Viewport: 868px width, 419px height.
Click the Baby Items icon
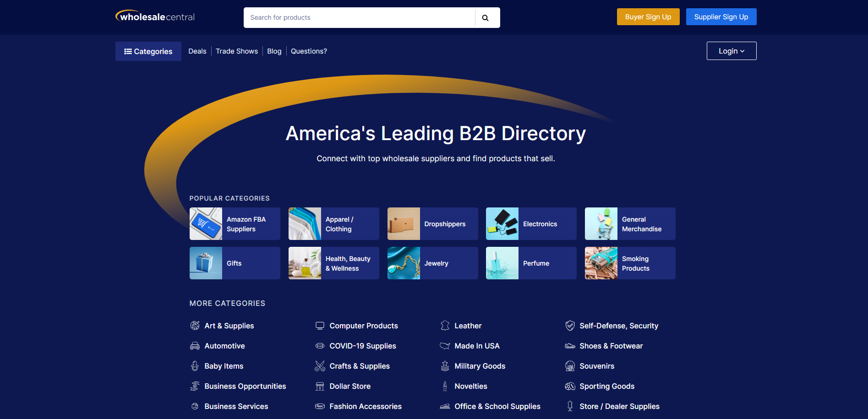[x=195, y=366]
